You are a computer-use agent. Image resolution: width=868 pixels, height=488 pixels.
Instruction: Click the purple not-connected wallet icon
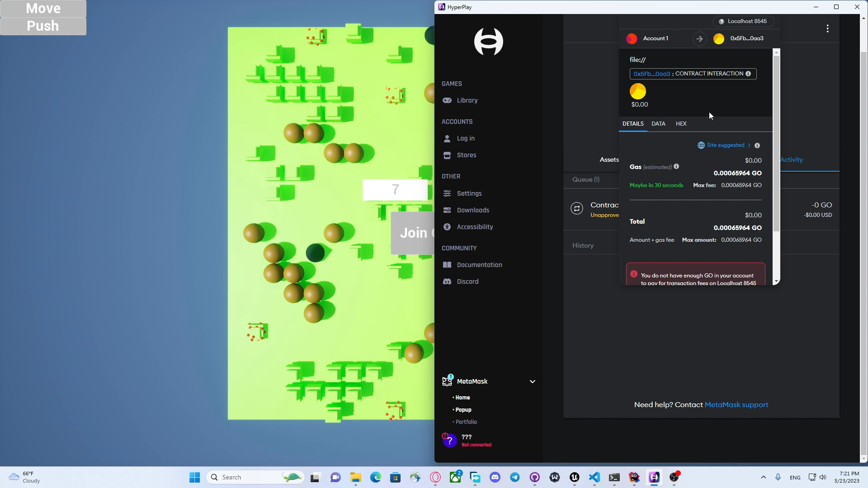pos(449,440)
